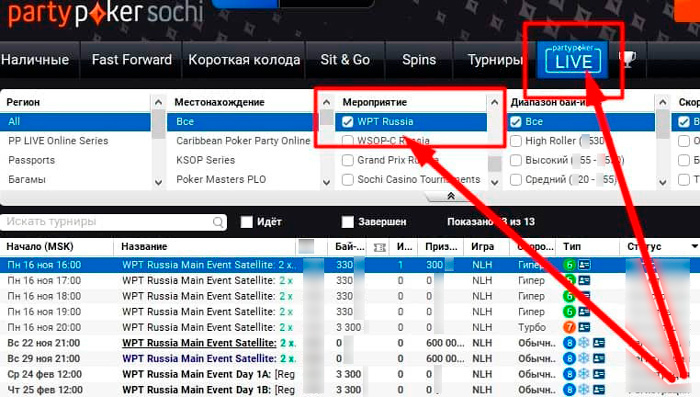Go to the Spins tab

point(419,59)
